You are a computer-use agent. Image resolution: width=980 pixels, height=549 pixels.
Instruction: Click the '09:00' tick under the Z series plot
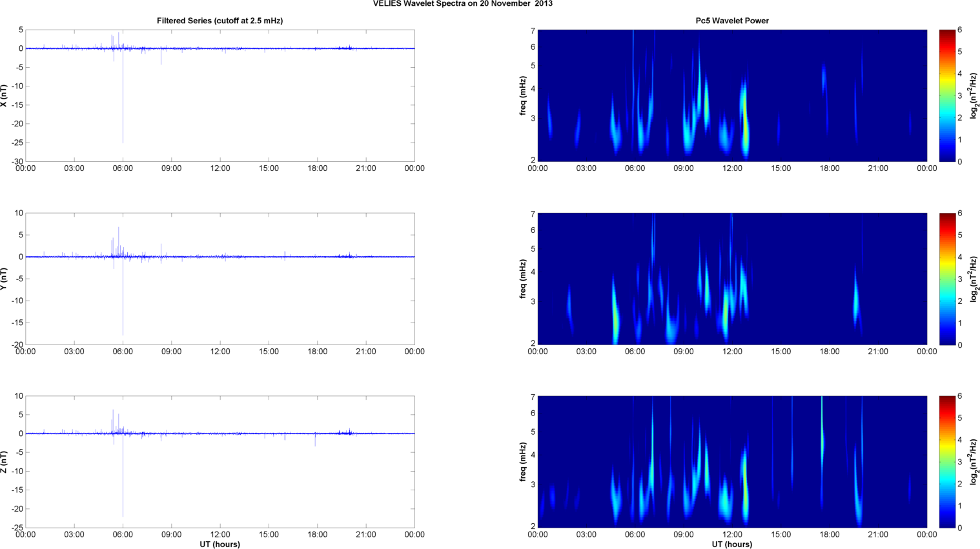(x=171, y=535)
